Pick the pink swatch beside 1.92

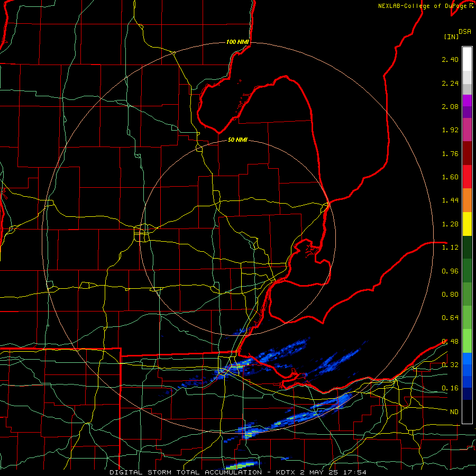pyautogui.click(x=467, y=130)
